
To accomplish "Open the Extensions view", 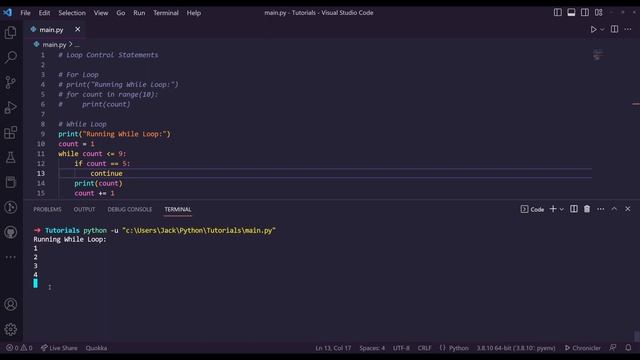I will [11, 132].
